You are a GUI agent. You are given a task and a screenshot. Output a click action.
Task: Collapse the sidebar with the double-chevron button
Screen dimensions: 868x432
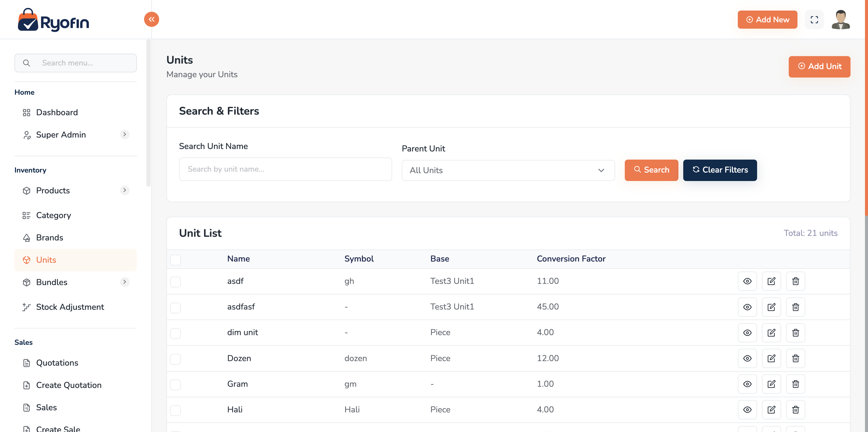pos(151,19)
